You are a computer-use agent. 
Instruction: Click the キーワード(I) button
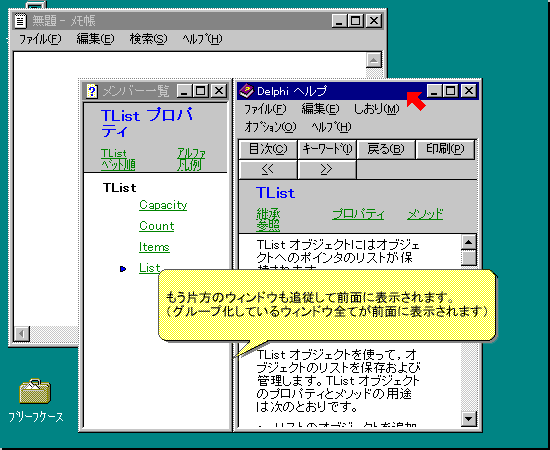coord(327,149)
